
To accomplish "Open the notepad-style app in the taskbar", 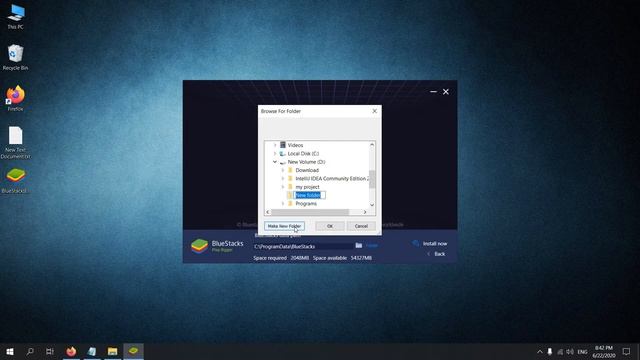I will [92, 351].
